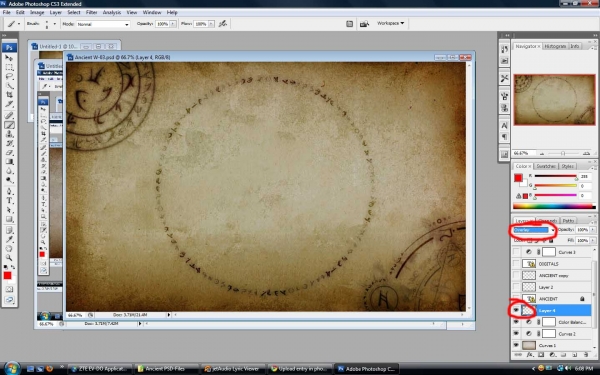Select the Rectangle shape tool

(x=9, y=219)
